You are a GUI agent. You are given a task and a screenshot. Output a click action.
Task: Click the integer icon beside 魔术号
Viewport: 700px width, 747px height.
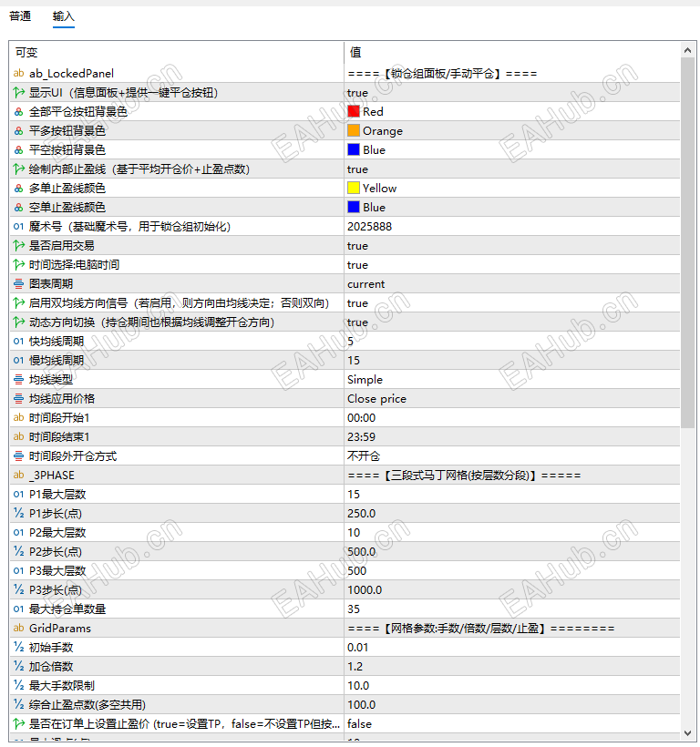[x=18, y=226]
